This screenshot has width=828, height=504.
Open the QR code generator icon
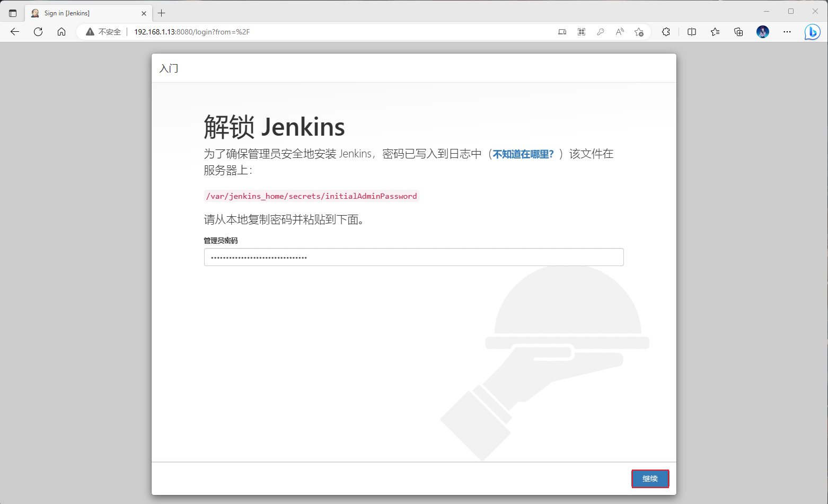582,32
